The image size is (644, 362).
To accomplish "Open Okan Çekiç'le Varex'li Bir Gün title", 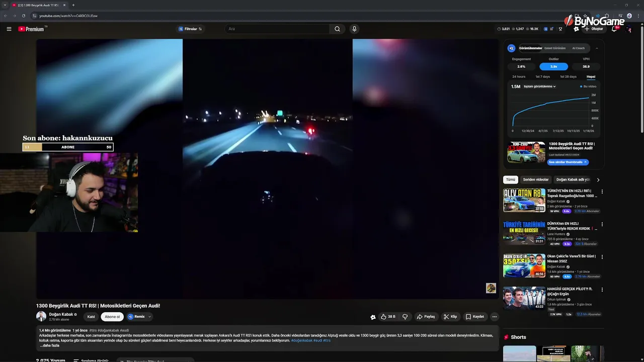I will [x=572, y=258].
